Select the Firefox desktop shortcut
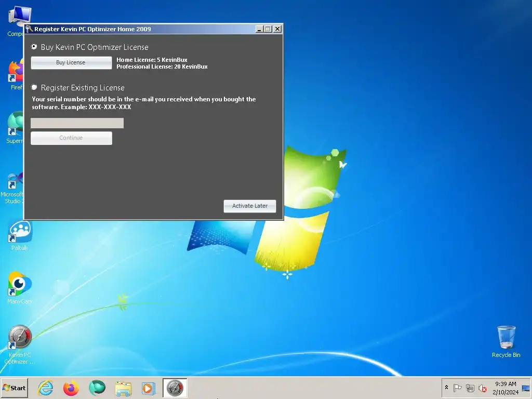This screenshot has height=399, width=532. [x=16, y=75]
